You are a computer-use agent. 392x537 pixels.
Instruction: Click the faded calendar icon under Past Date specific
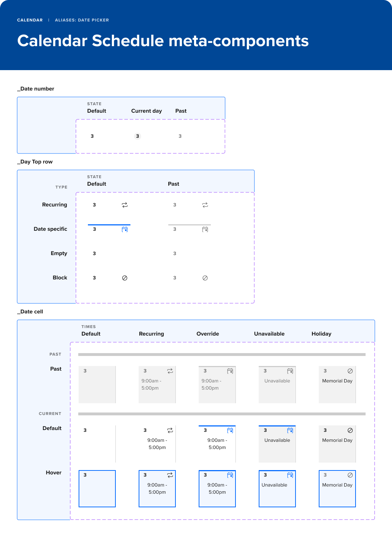coord(205,229)
